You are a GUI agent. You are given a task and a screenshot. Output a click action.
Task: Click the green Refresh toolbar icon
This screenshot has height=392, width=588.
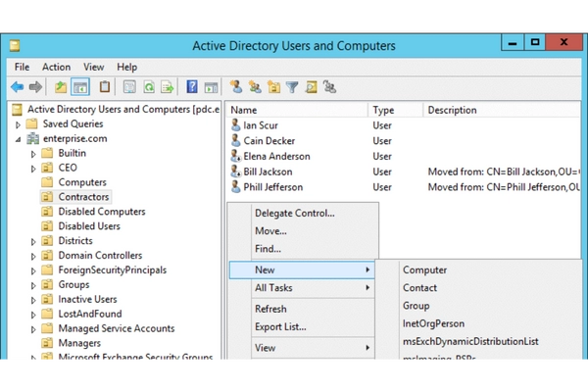coord(149,87)
